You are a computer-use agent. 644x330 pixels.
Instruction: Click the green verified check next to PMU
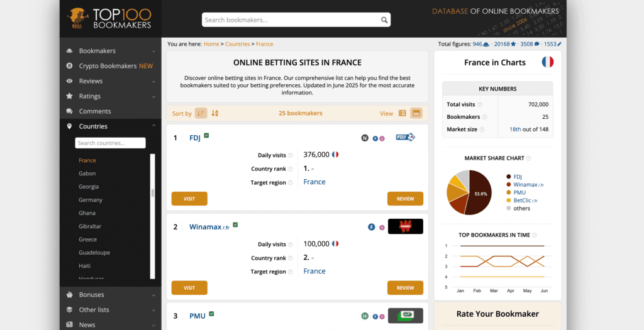211,314
